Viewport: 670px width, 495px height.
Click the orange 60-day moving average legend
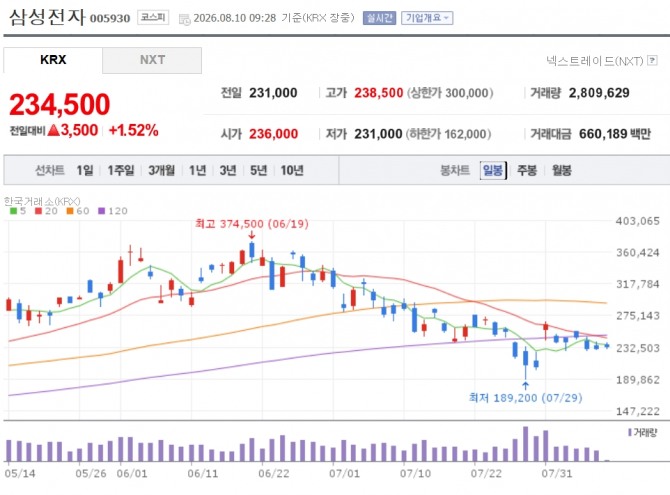[x=78, y=211]
